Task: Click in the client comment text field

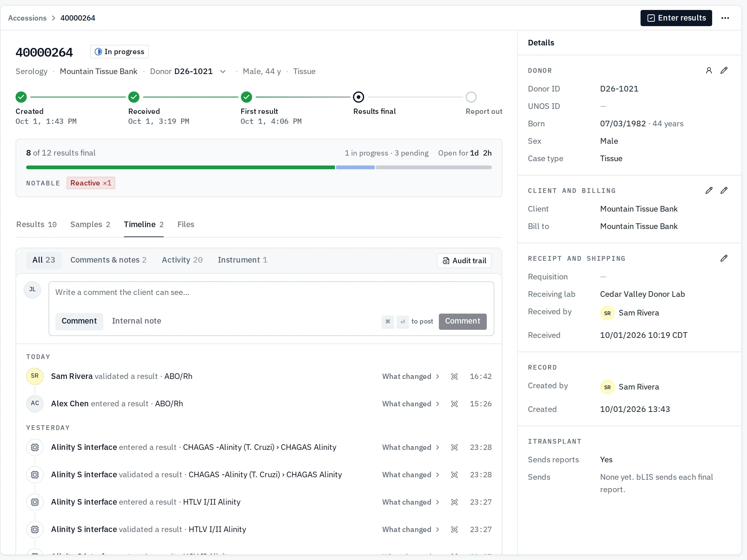Action: (271, 293)
